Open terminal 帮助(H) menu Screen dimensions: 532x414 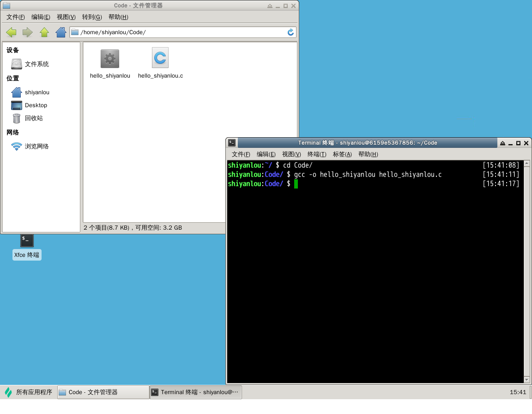[368, 154]
